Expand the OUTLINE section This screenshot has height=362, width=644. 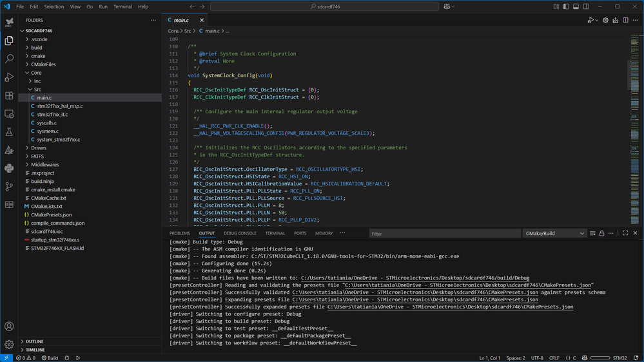click(35, 341)
